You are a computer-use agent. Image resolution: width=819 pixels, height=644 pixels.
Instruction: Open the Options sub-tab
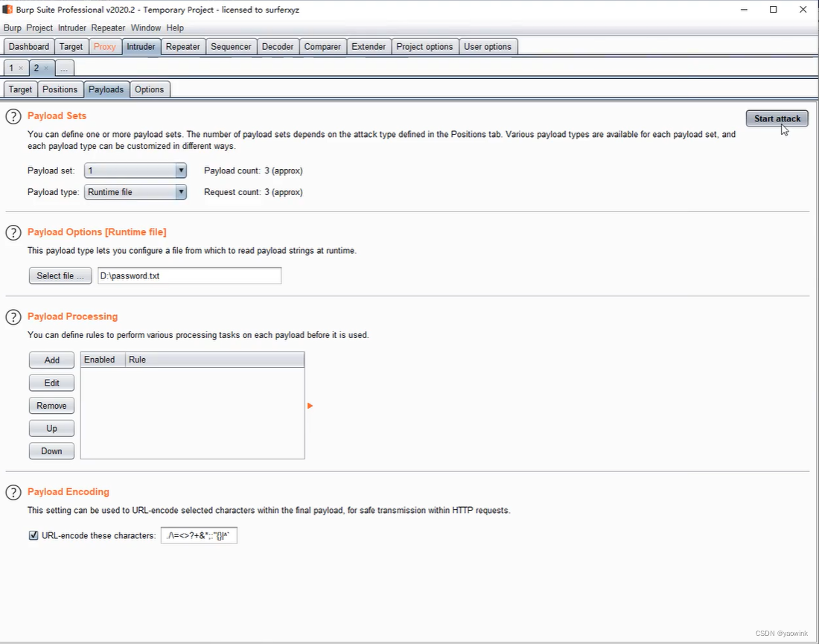(x=150, y=89)
